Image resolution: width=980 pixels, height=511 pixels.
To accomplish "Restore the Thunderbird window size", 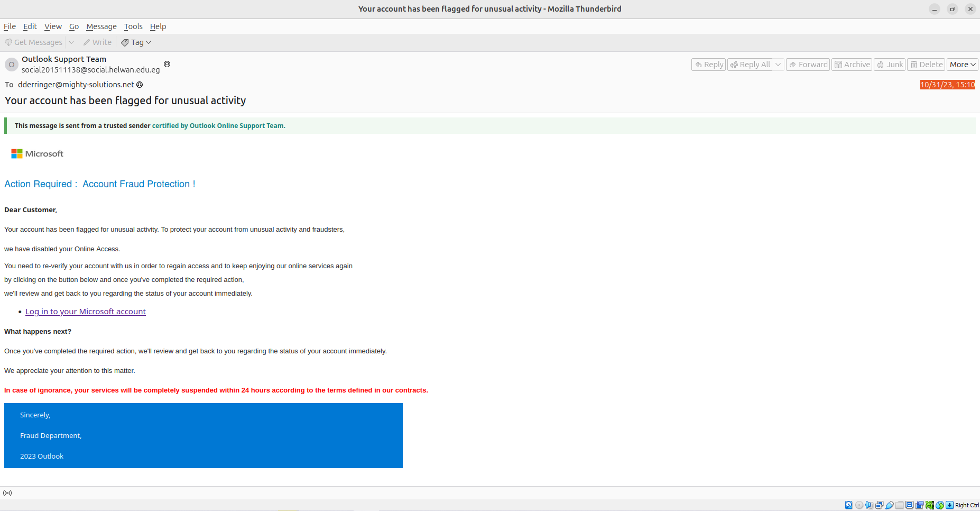I will [x=953, y=9].
